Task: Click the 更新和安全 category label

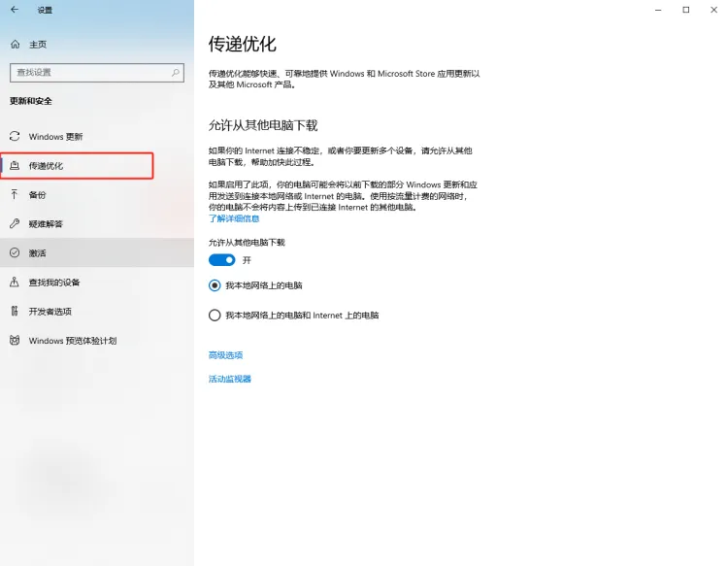Action: tap(31, 101)
